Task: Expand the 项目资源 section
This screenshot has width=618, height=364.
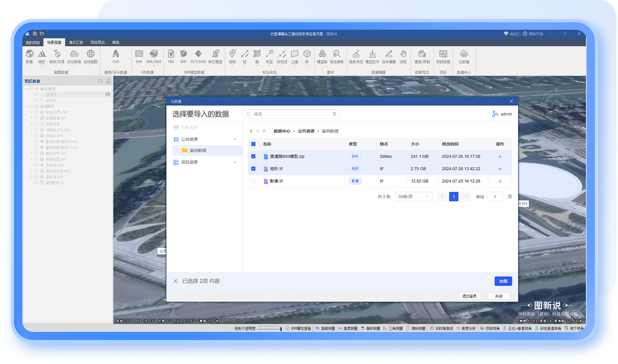Action: pyautogui.click(x=235, y=162)
